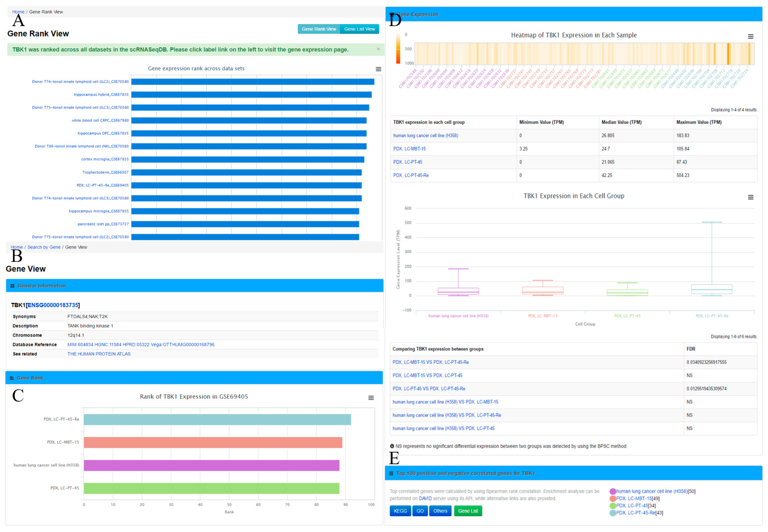768x532 pixels.
Task: Open the ENSG00000183735 Ensembl link
Action: click(53, 305)
